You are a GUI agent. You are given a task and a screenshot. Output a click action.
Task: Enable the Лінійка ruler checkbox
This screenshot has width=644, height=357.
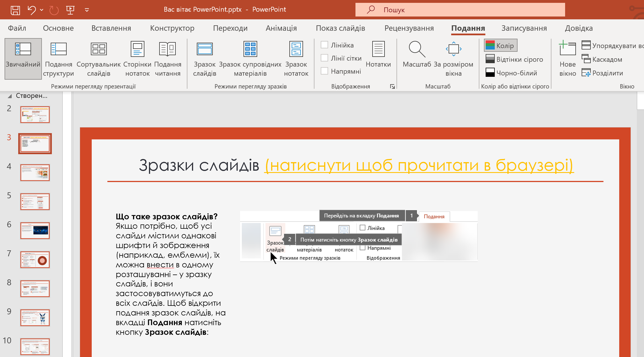pyautogui.click(x=324, y=45)
